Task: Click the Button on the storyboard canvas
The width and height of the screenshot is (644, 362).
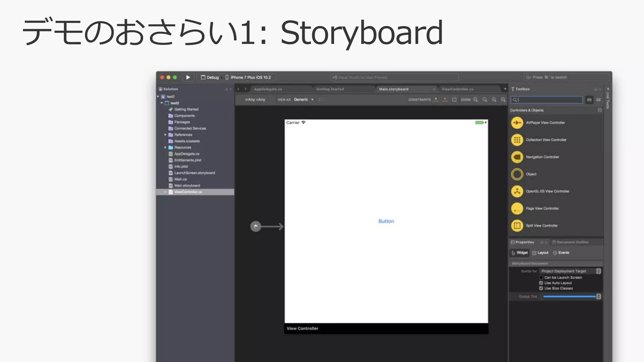Action: pos(386,221)
